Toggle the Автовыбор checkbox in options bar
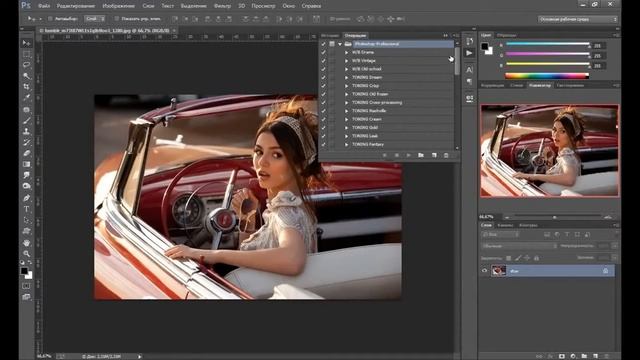Viewport: 640px width, 360px height. coord(50,19)
